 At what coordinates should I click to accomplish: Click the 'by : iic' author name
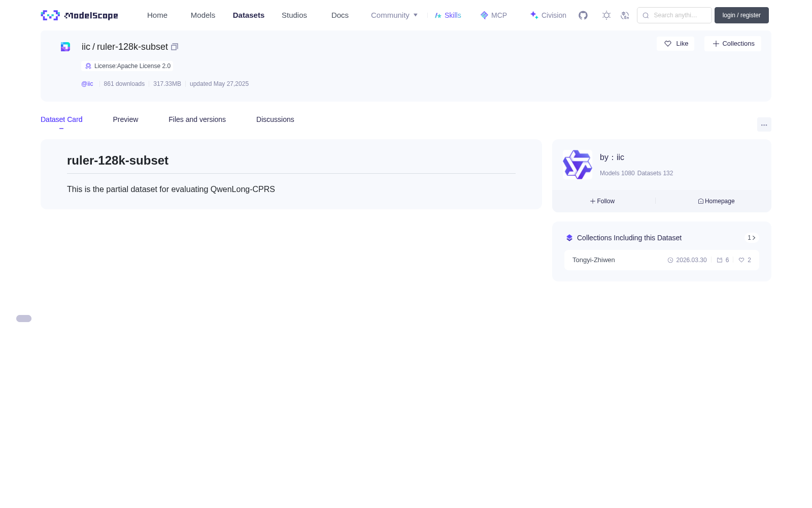tap(612, 157)
